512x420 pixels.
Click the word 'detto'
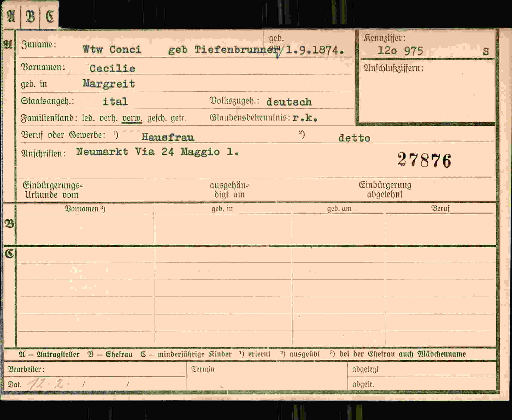(x=354, y=138)
